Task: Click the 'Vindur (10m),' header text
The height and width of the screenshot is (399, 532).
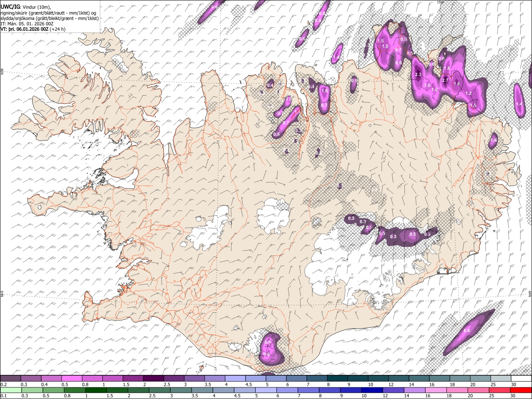Action: 36,7
